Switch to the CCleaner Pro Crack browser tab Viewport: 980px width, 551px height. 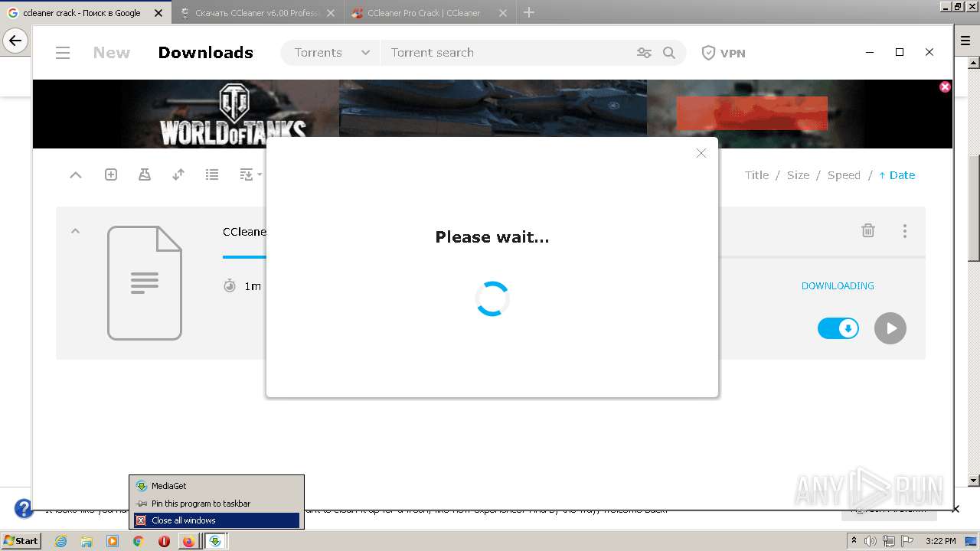pyautogui.click(x=430, y=13)
